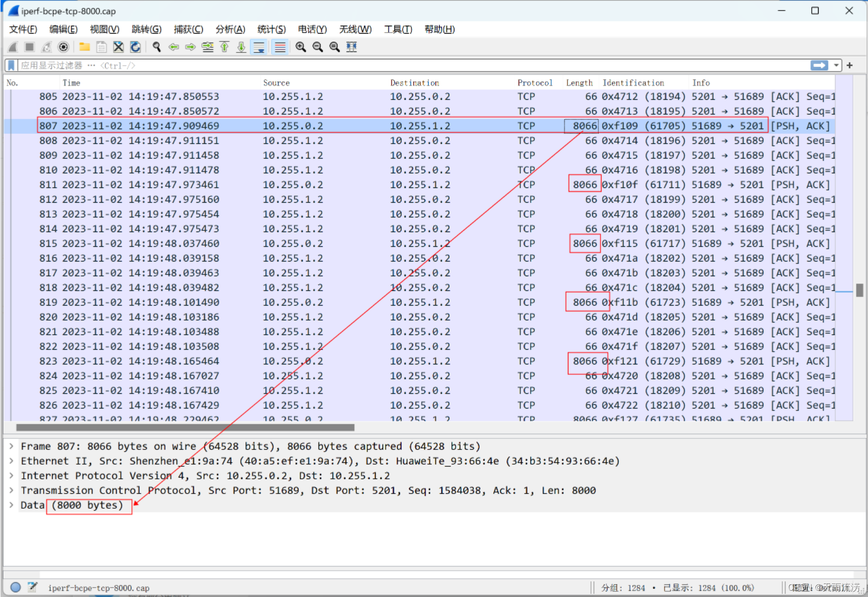Jump to the last packet
Image resolution: width=868 pixels, height=597 pixels.
[241, 47]
